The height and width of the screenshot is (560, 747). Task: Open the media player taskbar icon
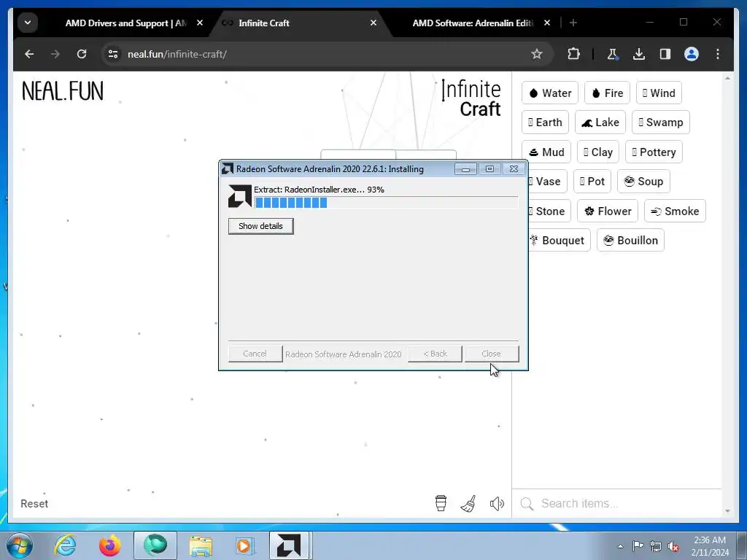245,545
